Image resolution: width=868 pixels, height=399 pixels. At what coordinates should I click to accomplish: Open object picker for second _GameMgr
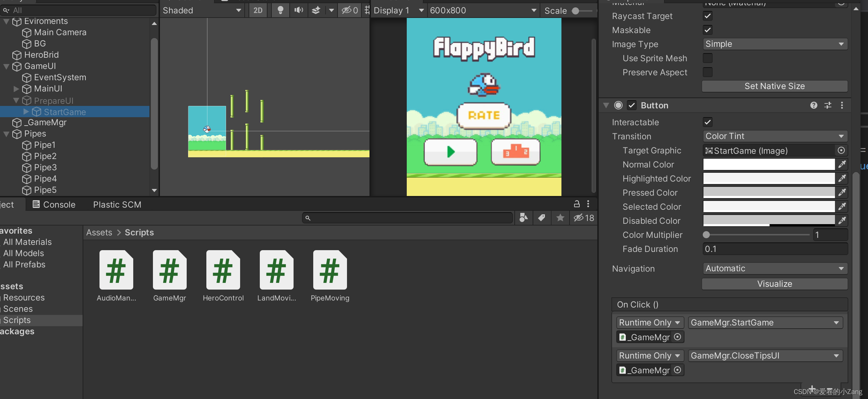click(x=677, y=370)
